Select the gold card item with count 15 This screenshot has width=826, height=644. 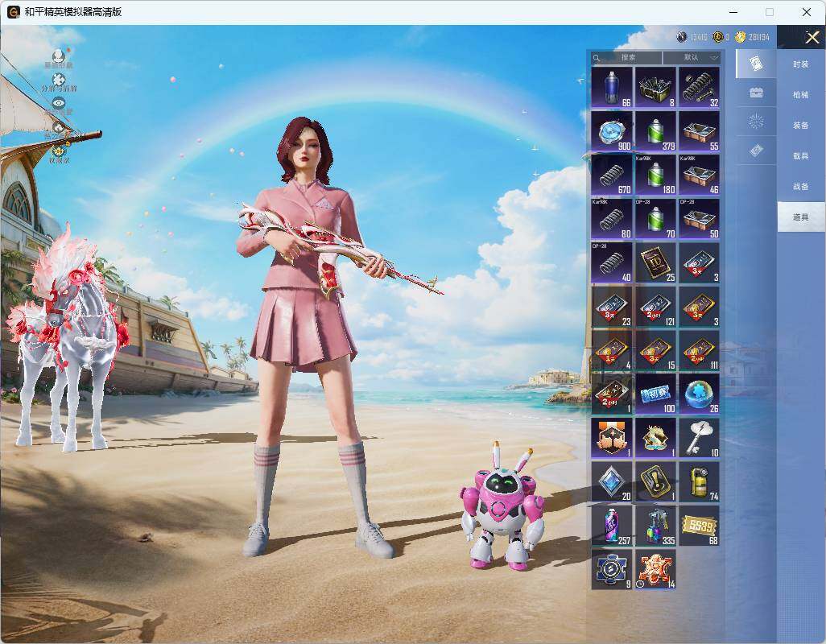click(655, 350)
